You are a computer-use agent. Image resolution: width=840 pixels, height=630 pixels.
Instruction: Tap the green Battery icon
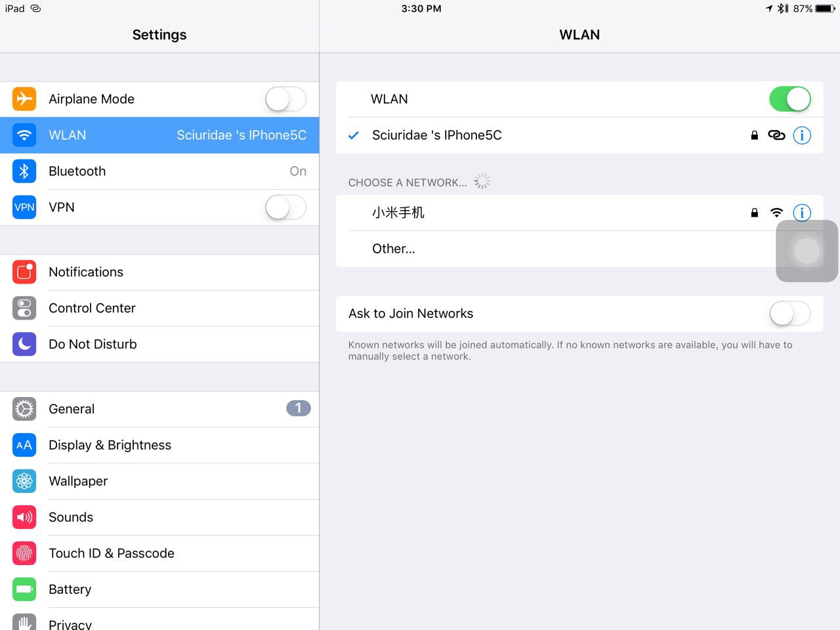(x=24, y=589)
